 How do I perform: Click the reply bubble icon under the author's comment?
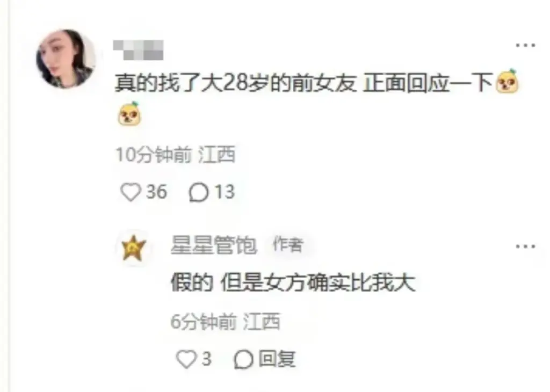(243, 359)
